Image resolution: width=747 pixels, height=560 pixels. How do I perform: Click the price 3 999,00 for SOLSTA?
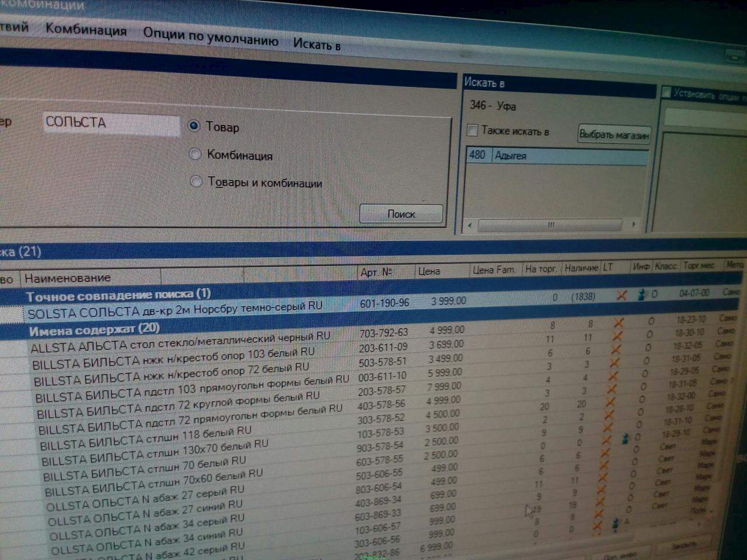click(x=449, y=301)
